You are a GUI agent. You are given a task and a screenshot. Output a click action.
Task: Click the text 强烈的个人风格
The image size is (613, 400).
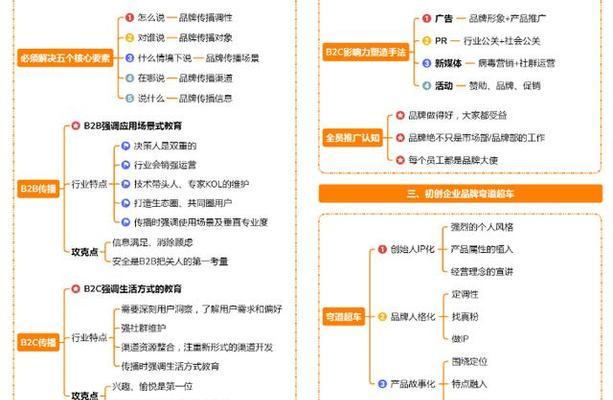(482, 227)
